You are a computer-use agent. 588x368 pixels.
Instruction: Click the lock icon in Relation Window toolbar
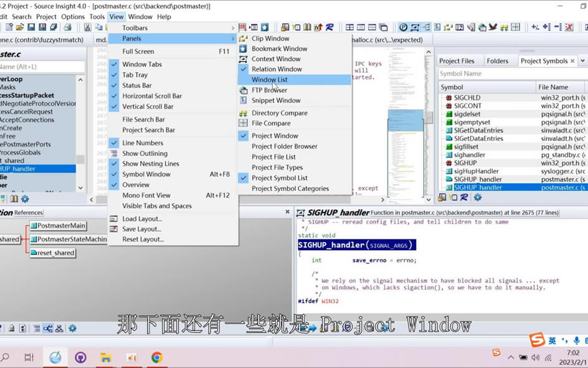click(x=12, y=329)
